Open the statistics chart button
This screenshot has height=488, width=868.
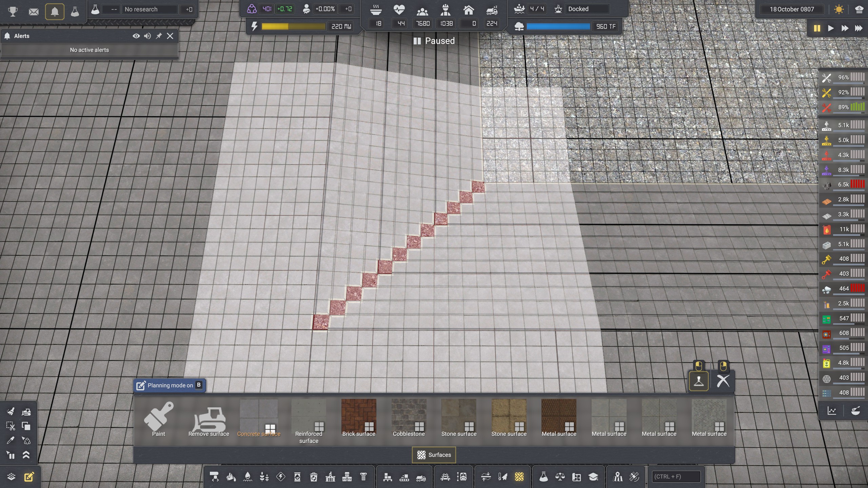point(832,411)
